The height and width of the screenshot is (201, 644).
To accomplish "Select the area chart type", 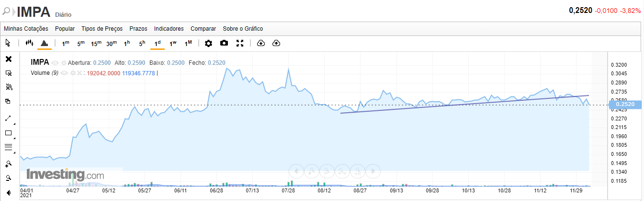I will tap(44, 43).
